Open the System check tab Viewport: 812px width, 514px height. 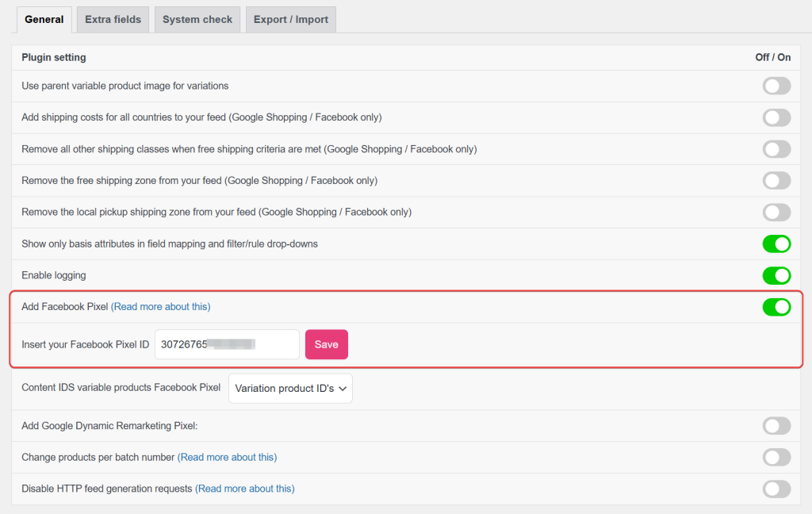tap(197, 19)
